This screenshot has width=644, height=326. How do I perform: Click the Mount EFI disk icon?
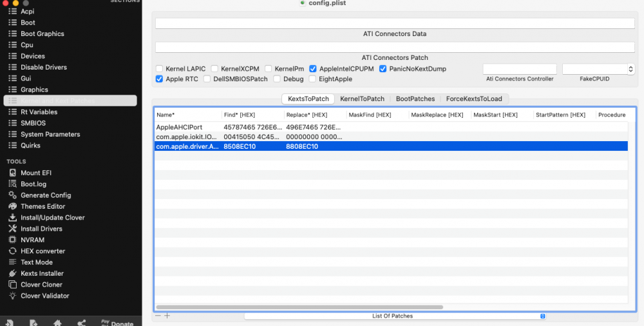click(x=13, y=173)
